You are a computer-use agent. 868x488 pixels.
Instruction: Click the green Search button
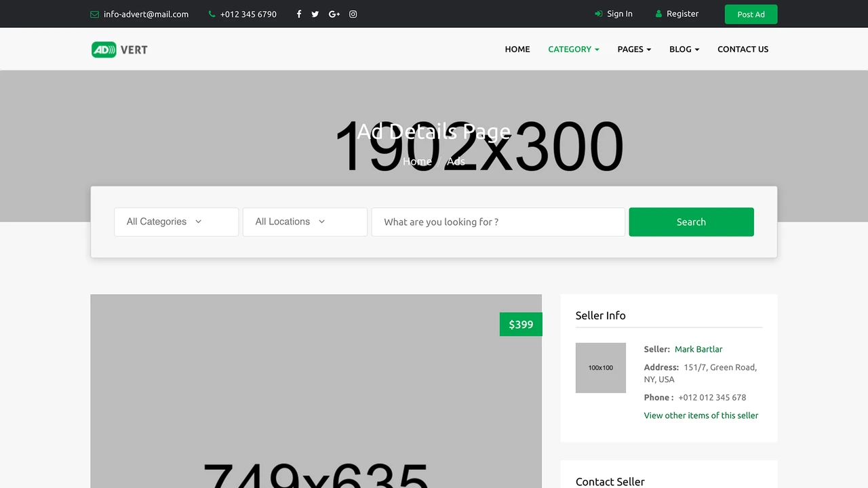pyautogui.click(x=691, y=222)
